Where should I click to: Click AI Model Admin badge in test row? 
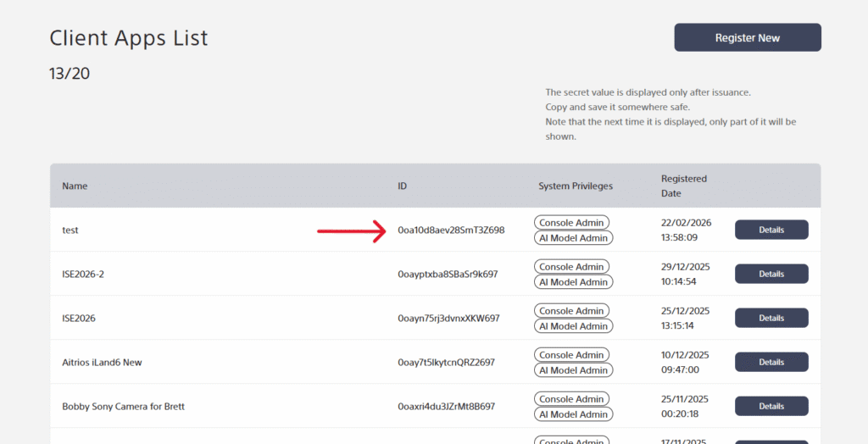tap(573, 238)
